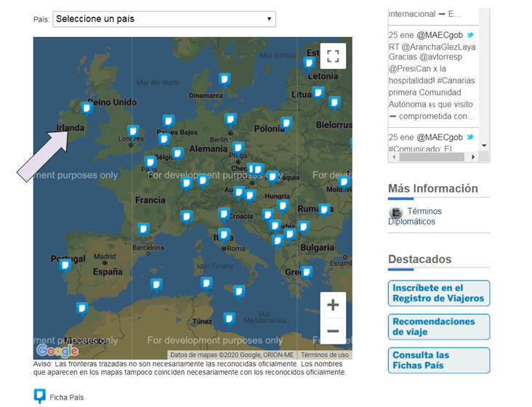Zoom out of the map
The image size is (532, 407).
(x=333, y=331)
